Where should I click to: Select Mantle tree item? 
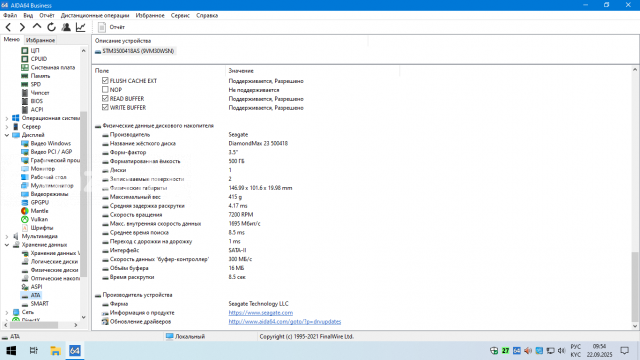(x=39, y=211)
